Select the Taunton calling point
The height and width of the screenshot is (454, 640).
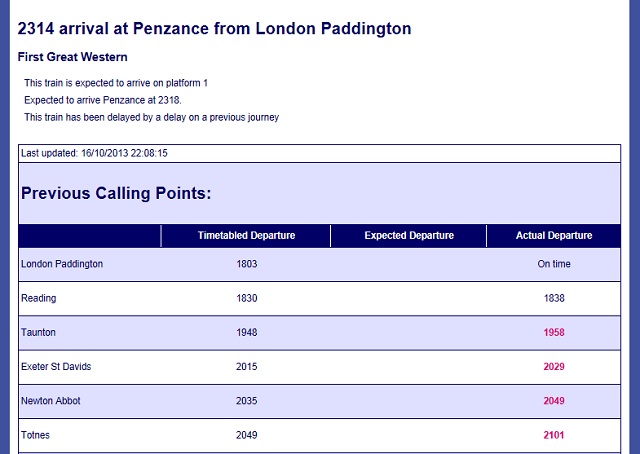pyautogui.click(x=38, y=332)
